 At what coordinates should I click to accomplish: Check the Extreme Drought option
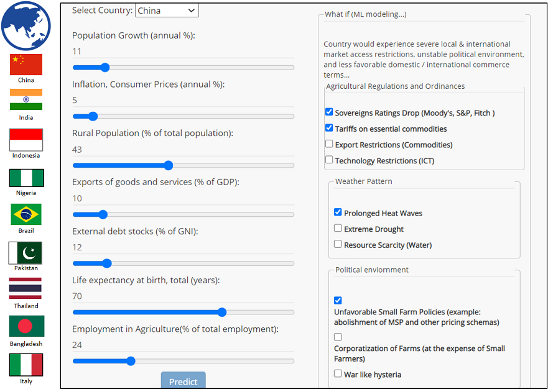click(x=338, y=229)
